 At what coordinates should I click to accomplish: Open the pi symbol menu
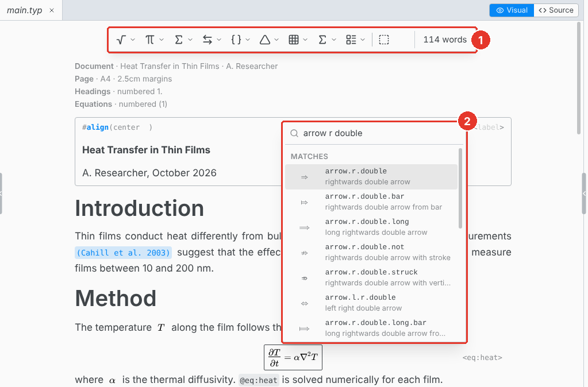pyautogui.click(x=154, y=40)
